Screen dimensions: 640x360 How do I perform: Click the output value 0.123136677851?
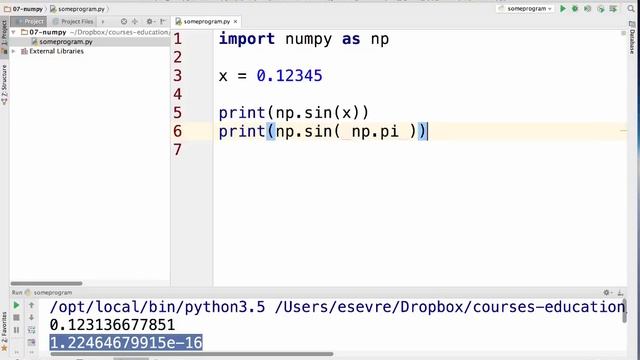point(112,325)
